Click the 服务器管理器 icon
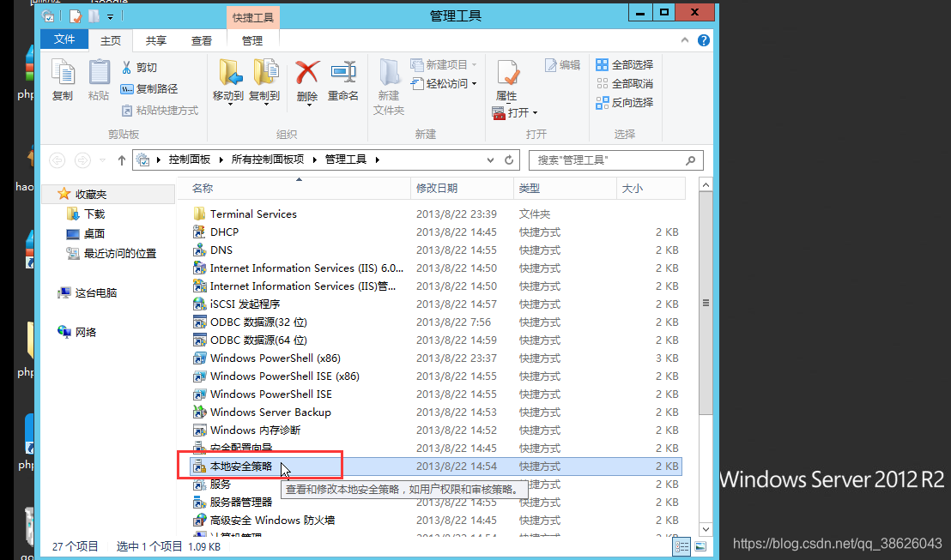This screenshot has height=560, width=951. point(199,503)
